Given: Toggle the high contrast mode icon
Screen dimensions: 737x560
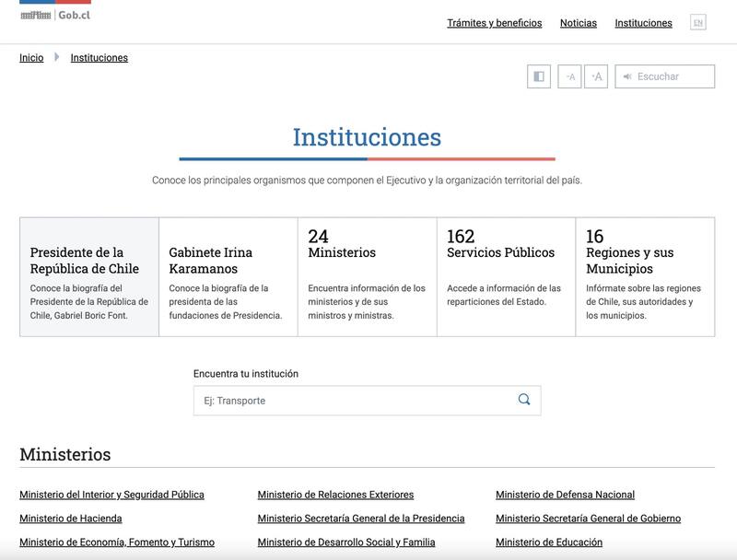Looking at the screenshot, I should [539, 76].
